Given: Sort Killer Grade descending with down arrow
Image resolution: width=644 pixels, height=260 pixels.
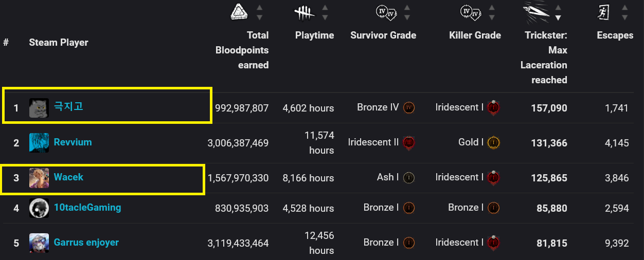Looking at the screenshot, I should [x=492, y=17].
